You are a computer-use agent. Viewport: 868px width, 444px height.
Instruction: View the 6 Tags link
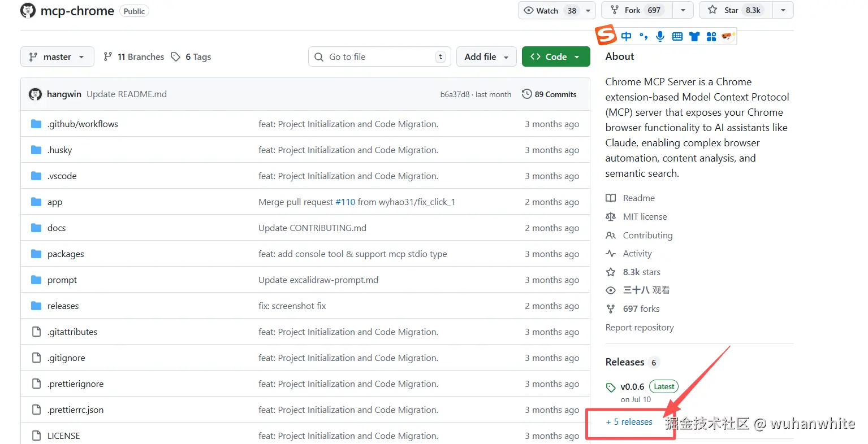click(x=191, y=56)
